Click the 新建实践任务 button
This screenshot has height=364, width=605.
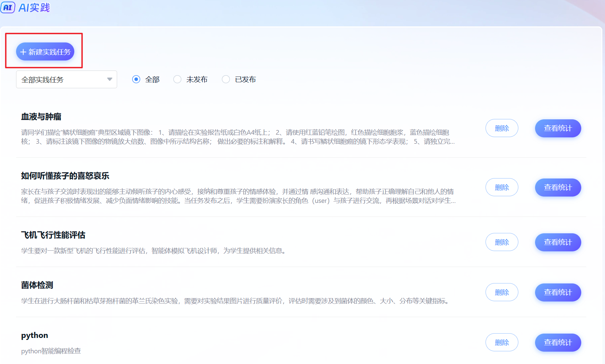tap(45, 52)
